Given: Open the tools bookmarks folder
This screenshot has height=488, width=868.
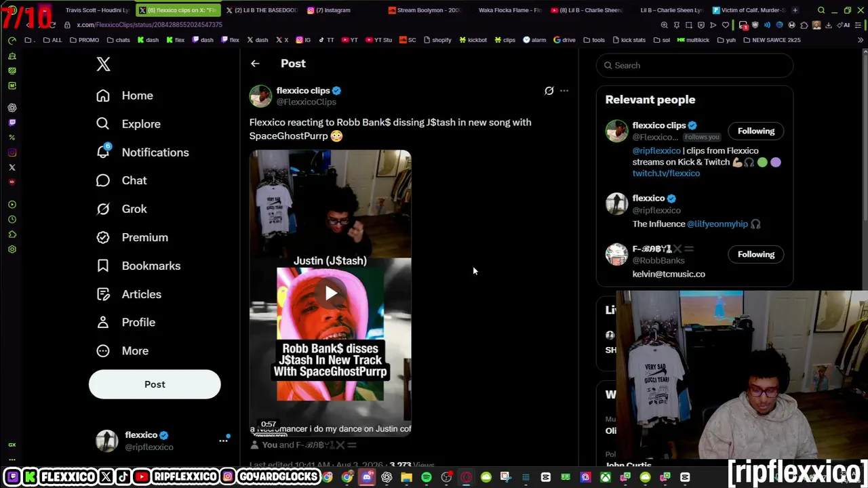Looking at the screenshot, I should [594, 40].
